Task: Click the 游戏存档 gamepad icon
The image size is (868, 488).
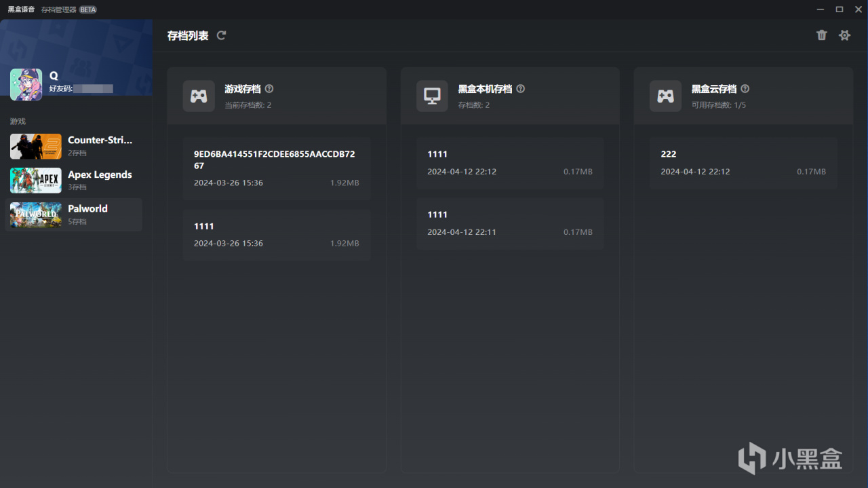Action: [199, 96]
